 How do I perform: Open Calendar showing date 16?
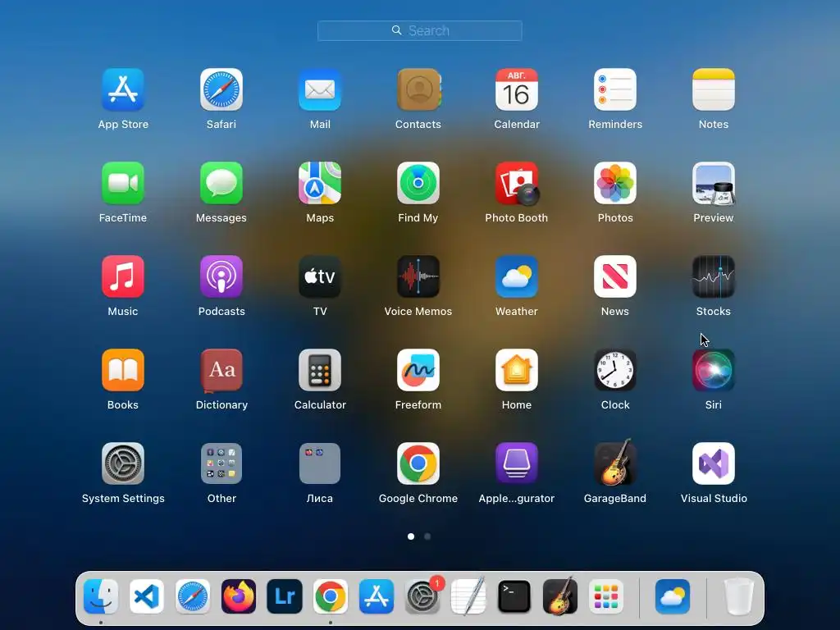coord(517,89)
